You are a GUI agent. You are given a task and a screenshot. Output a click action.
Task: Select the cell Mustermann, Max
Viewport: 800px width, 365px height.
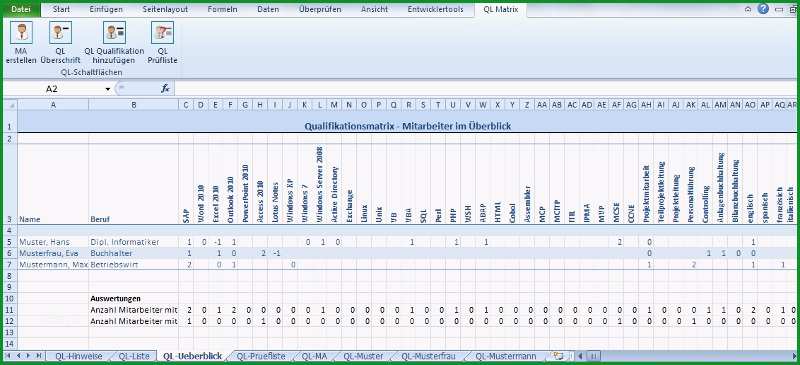click(53, 264)
